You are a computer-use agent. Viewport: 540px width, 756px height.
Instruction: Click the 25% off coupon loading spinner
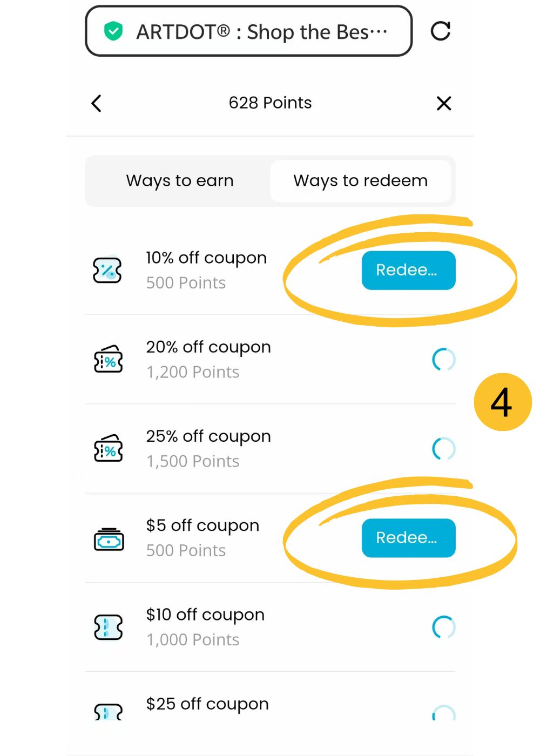pos(444,449)
